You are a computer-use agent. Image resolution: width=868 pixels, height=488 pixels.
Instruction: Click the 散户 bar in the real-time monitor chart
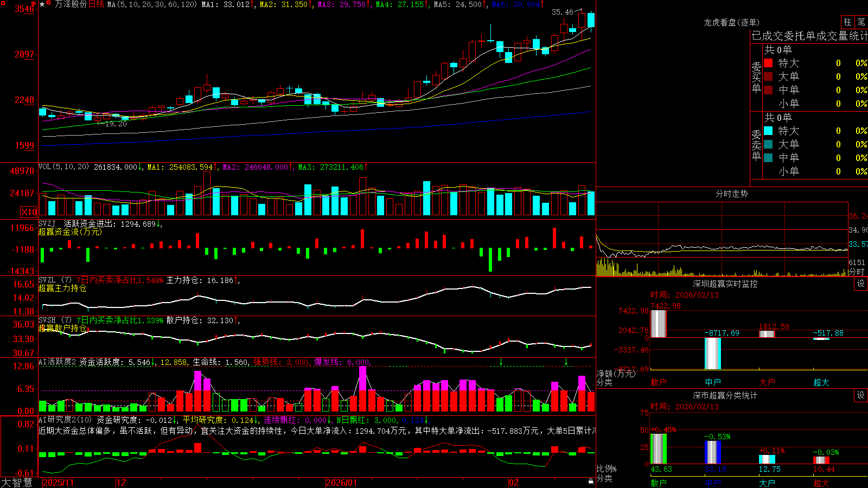658,324
